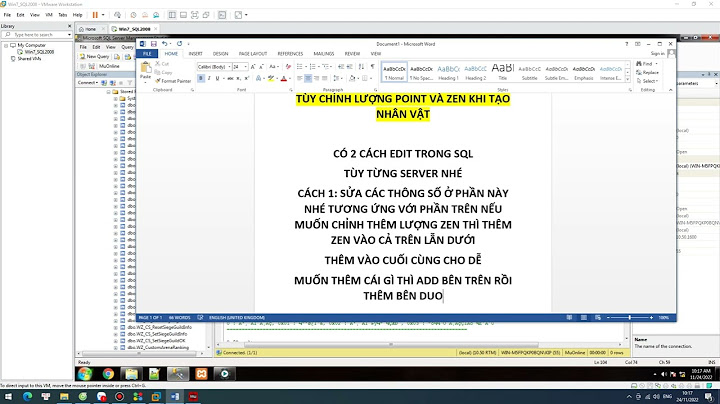Click the Read Mode view icon in Word's status bar
The image size is (720, 404).
pyautogui.click(x=569, y=318)
